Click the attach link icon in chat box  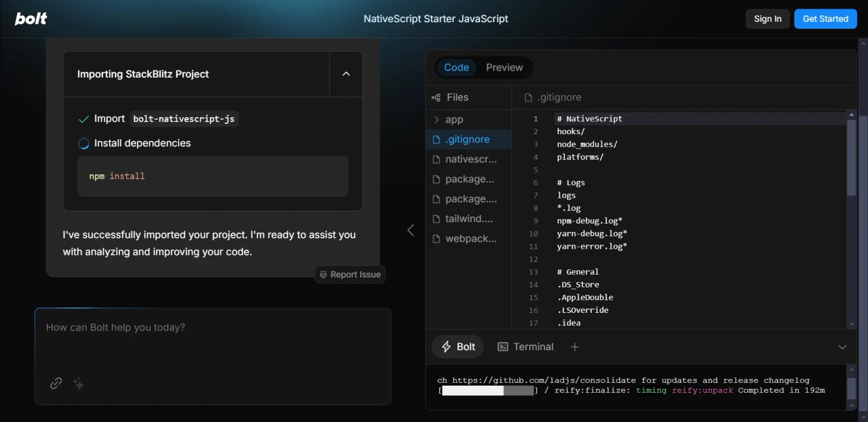click(x=56, y=383)
